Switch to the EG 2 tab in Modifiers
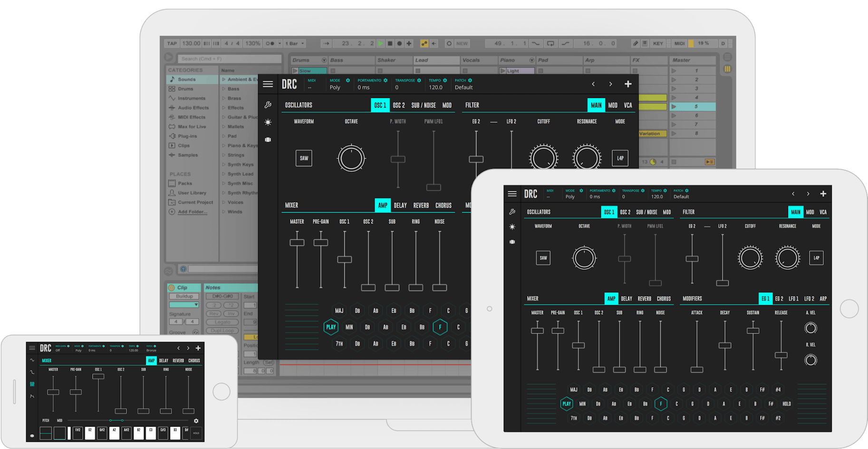The image size is (868, 449). 779,299
